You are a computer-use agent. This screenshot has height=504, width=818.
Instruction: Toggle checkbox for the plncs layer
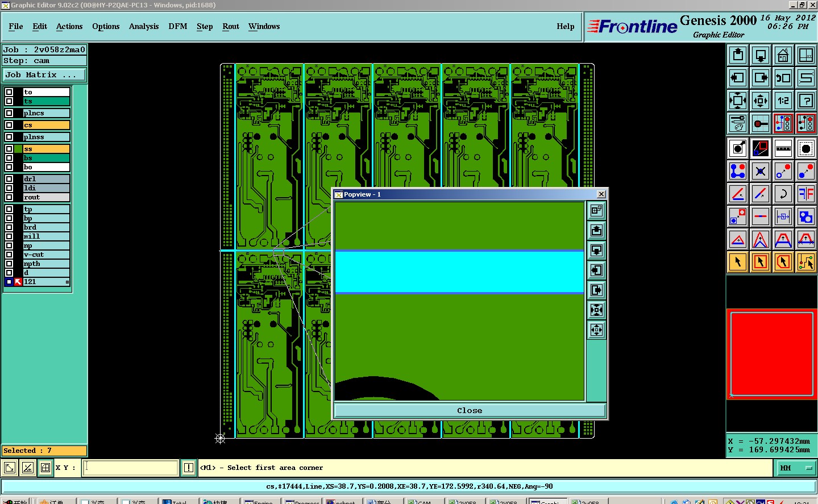(x=9, y=113)
